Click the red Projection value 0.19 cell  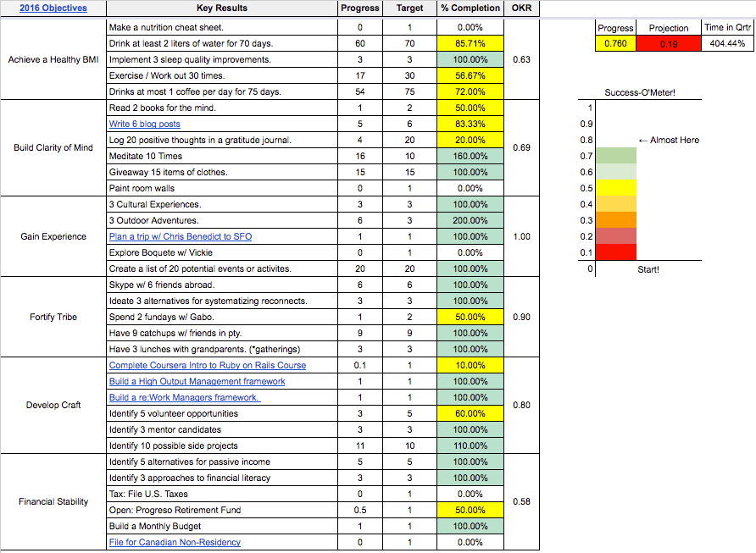[669, 44]
